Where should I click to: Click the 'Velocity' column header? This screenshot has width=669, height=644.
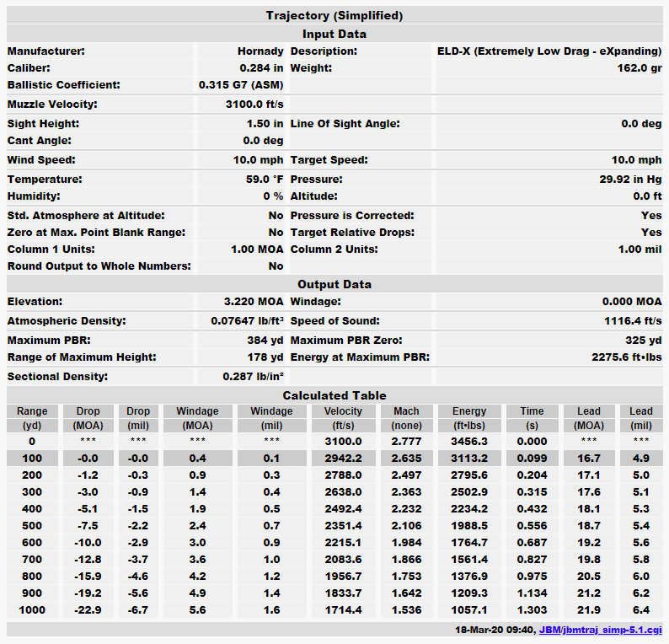343,411
